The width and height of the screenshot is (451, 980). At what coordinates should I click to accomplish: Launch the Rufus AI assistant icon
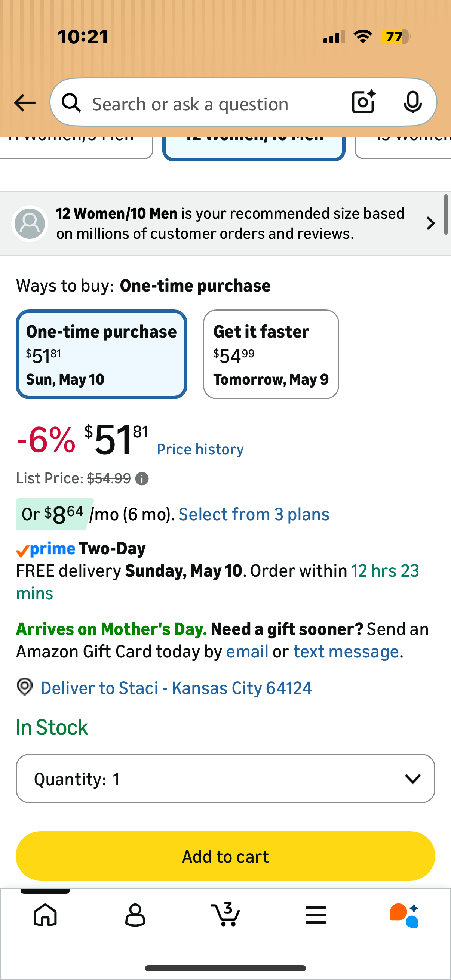coord(404,915)
